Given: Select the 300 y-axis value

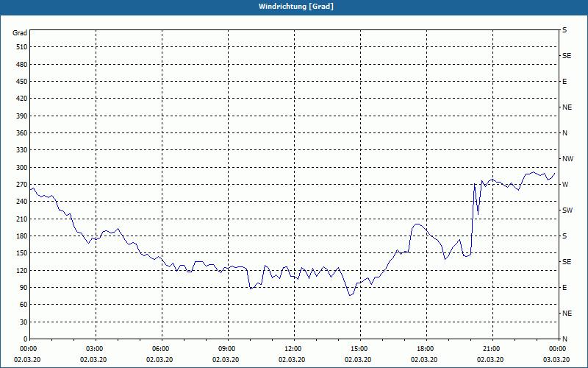Looking at the screenshot, I should [x=22, y=168].
